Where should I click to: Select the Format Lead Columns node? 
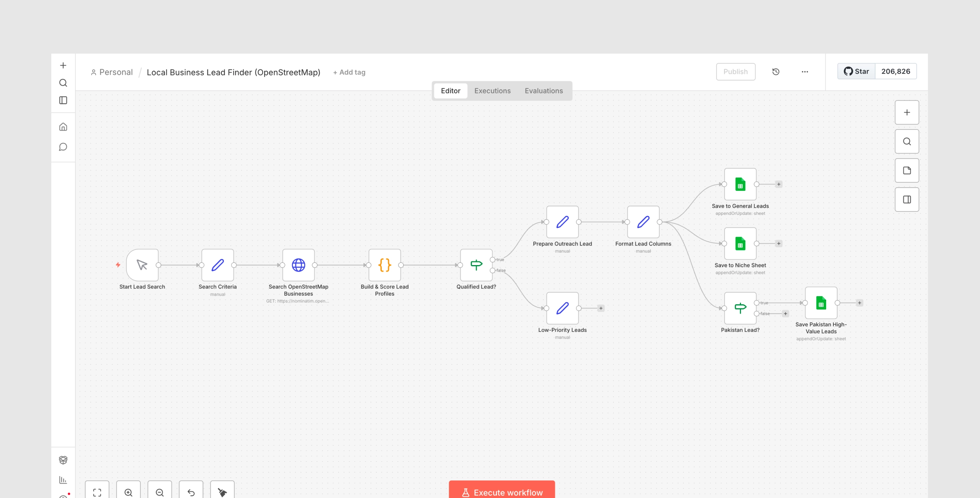point(643,222)
